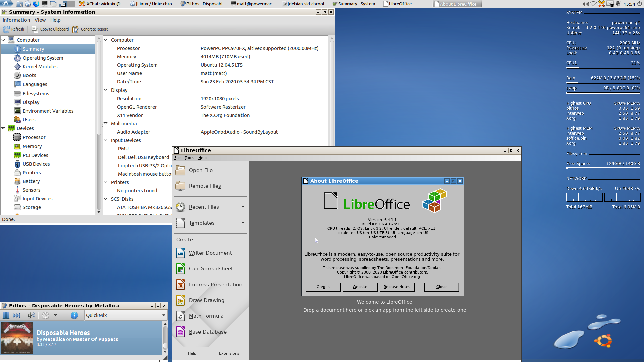
Task: Open the Boots power icon entry
Action: click(x=17, y=75)
